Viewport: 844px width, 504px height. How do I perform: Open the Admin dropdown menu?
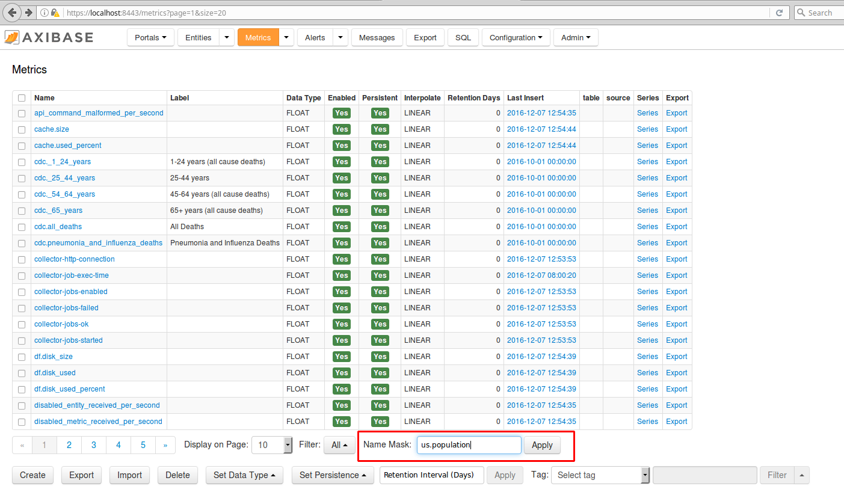[576, 37]
